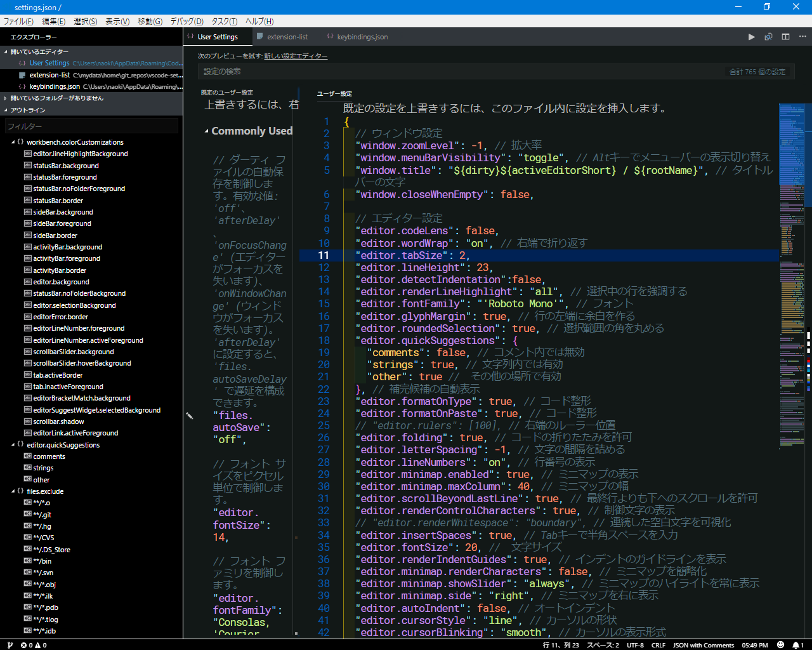Click the pencil edit icon beside default settings
The image size is (812, 650).
tap(188, 416)
